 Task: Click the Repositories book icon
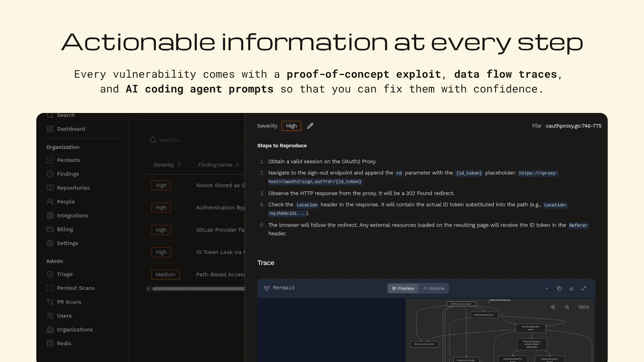(x=50, y=187)
